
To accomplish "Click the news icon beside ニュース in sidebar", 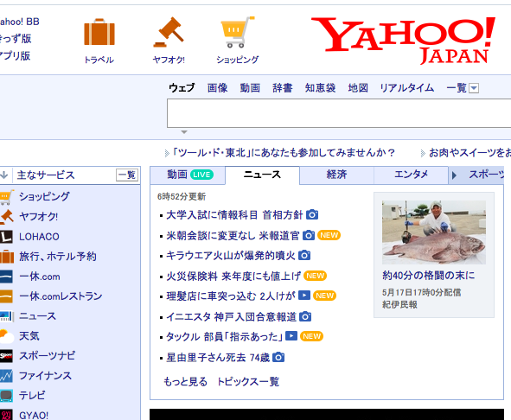I will pos(6,316).
